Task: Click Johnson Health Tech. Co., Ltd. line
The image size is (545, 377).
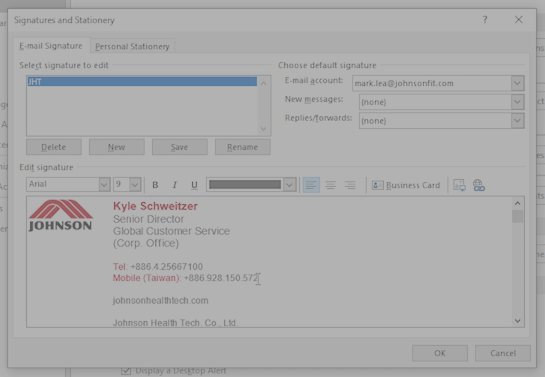Action: click(175, 323)
